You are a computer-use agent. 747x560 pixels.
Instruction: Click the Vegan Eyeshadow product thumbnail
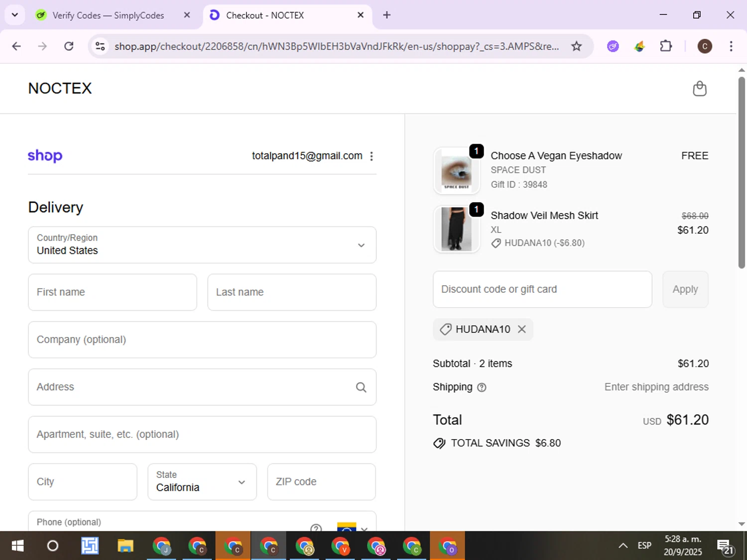(457, 171)
